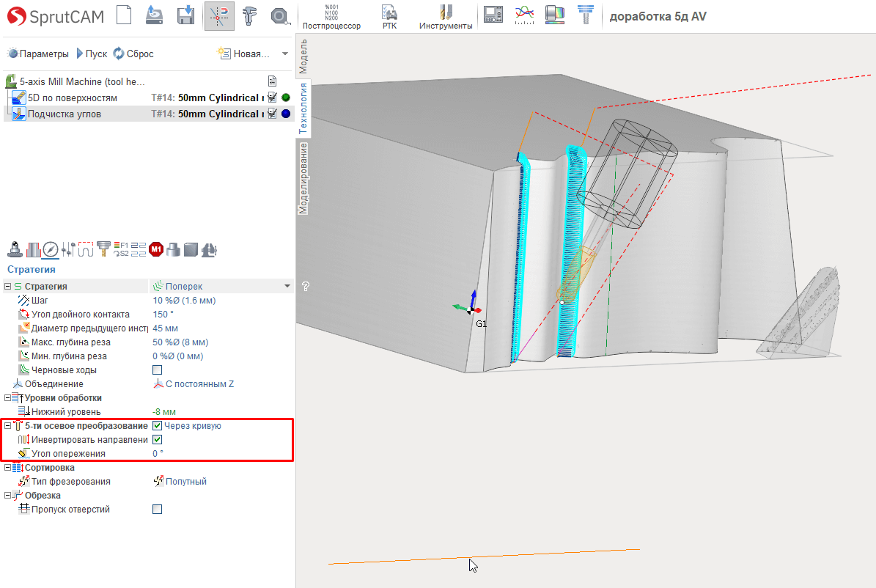Open the grey part model tab icon

(174, 249)
